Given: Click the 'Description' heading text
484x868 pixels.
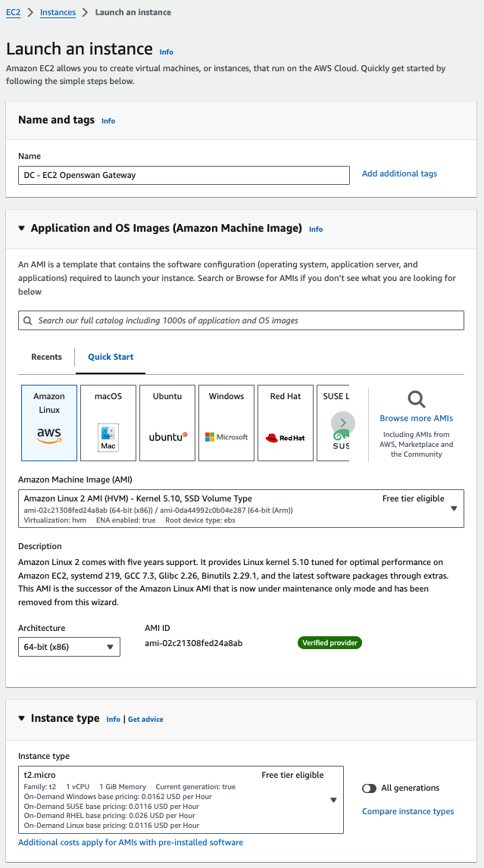Looking at the screenshot, I should click(x=40, y=546).
